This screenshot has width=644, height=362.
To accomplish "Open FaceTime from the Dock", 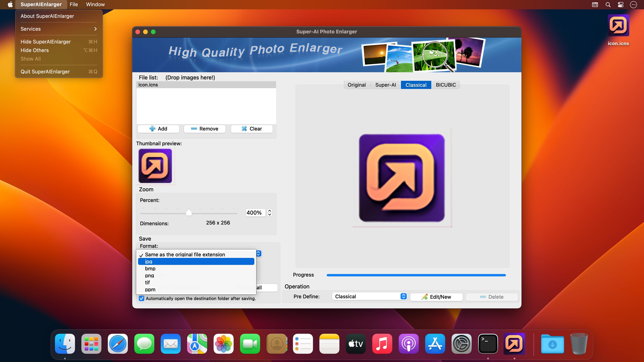I will click(250, 344).
